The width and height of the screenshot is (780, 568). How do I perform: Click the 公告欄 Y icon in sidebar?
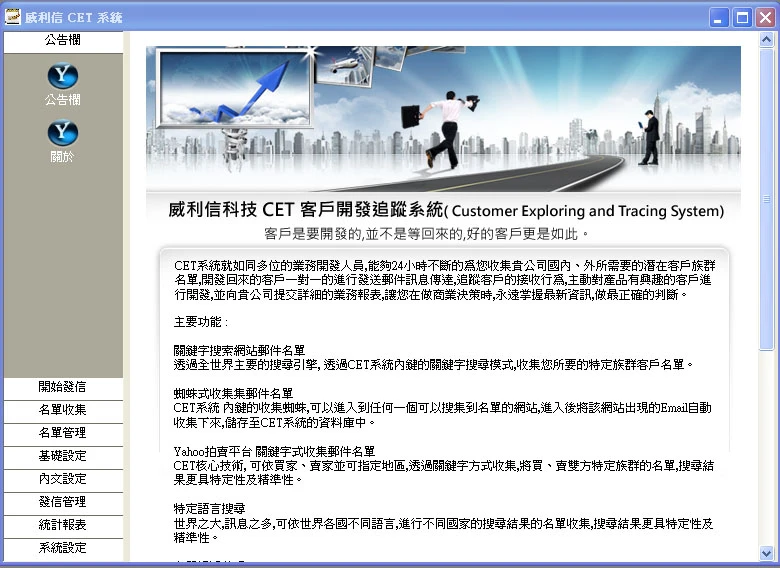pyautogui.click(x=63, y=76)
